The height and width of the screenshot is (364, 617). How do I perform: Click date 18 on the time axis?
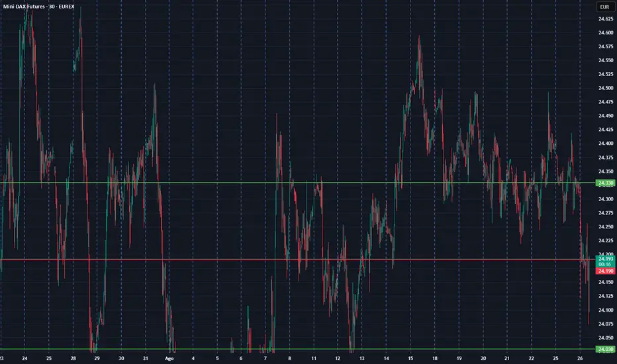click(435, 358)
